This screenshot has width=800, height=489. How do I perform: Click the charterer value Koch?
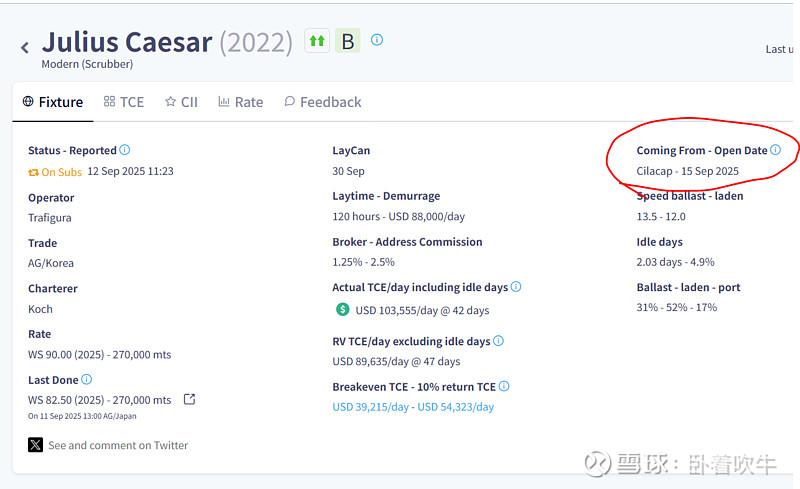(40, 309)
